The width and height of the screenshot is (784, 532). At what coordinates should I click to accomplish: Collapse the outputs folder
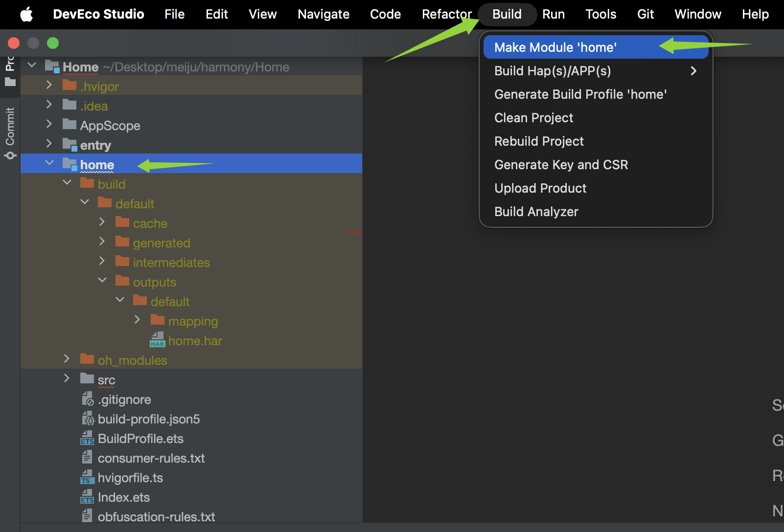tap(102, 280)
